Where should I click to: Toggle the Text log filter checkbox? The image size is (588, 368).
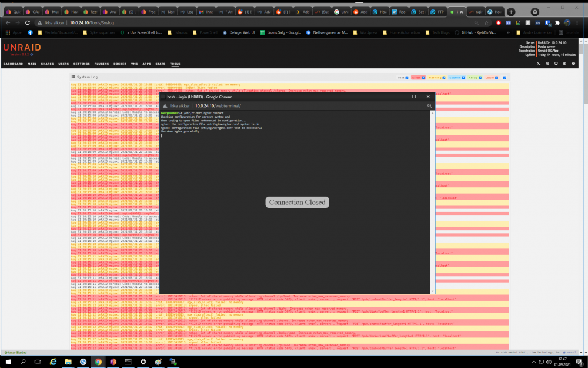point(407,78)
